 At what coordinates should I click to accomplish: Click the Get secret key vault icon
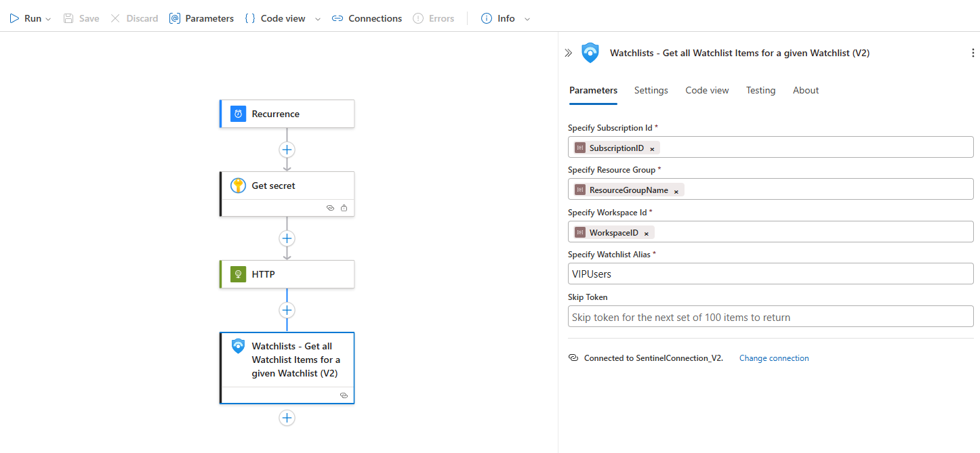[x=238, y=186]
